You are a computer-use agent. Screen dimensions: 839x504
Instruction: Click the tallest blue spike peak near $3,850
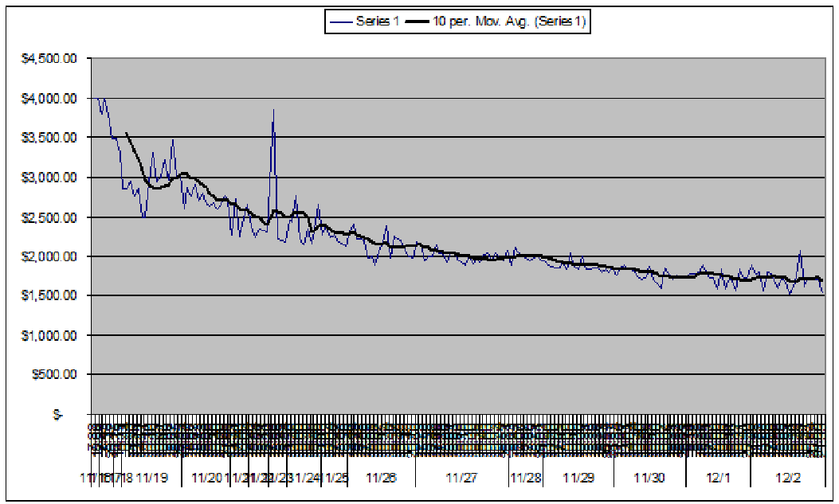pos(273,111)
